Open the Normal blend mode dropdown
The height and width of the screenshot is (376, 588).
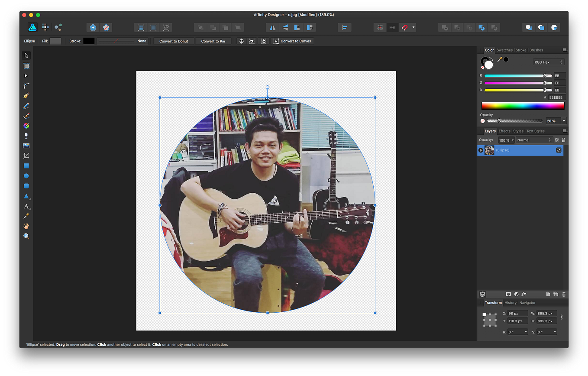click(534, 140)
